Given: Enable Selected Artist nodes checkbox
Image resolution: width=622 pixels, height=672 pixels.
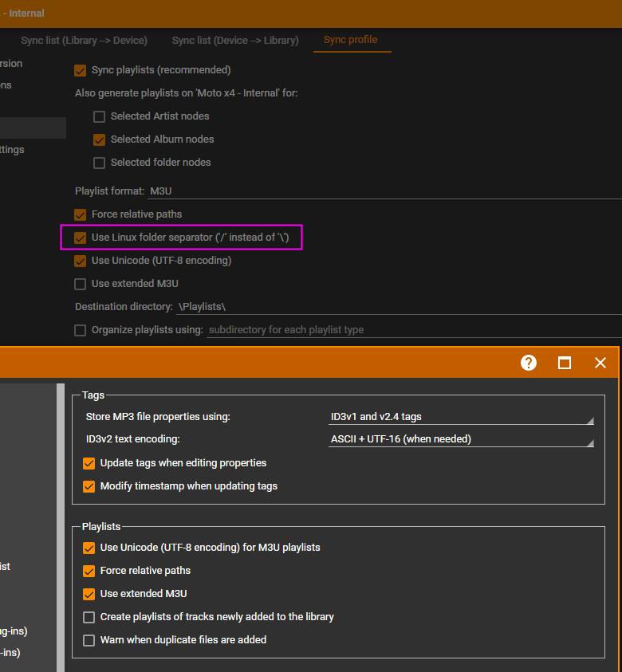Looking at the screenshot, I should click(100, 116).
